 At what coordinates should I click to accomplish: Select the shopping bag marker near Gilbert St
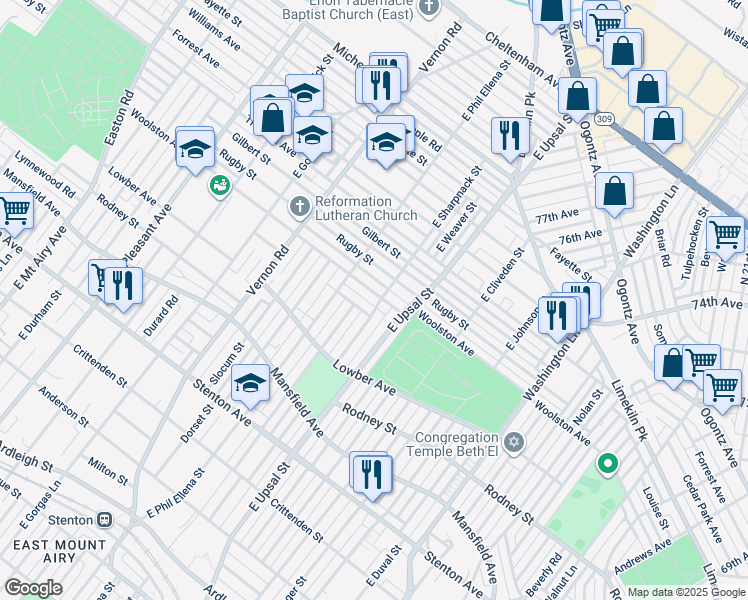tap(272, 116)
